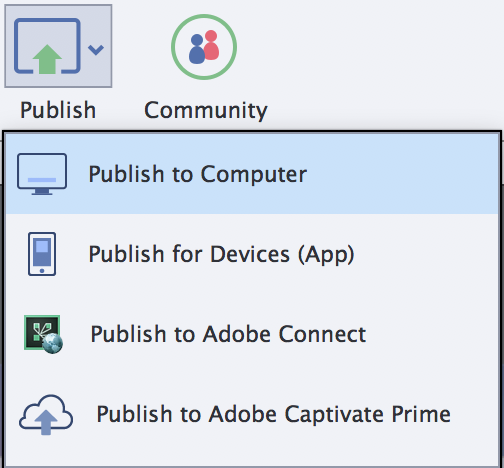Select Publish to Computer menu entry
The width and height of the screenshot is (504, 468).
click(x=252, y=174)
